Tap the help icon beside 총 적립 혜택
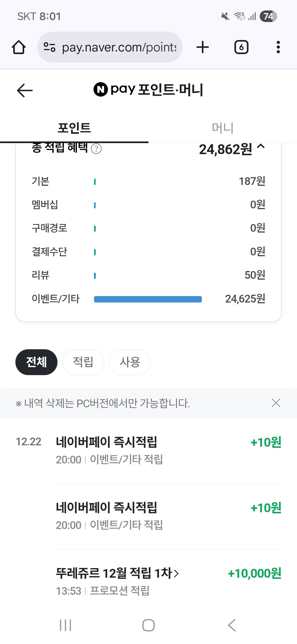The height and width of the screenshot is (644, 297). [x=96, y=149]
